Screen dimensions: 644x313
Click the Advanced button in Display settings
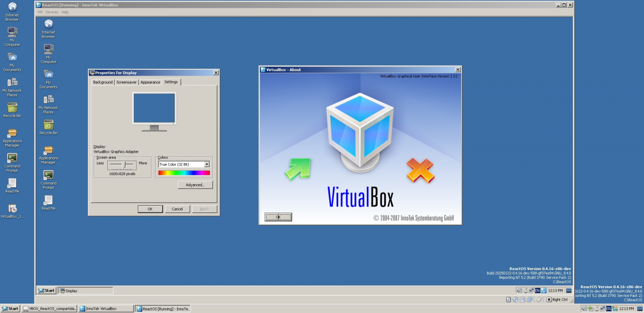(x=195, y=185)
